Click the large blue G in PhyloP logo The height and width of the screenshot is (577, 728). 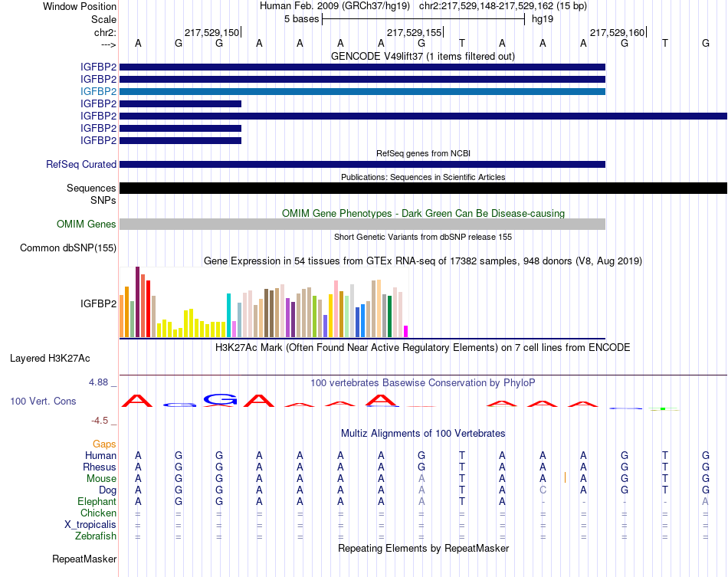(220, 398)
